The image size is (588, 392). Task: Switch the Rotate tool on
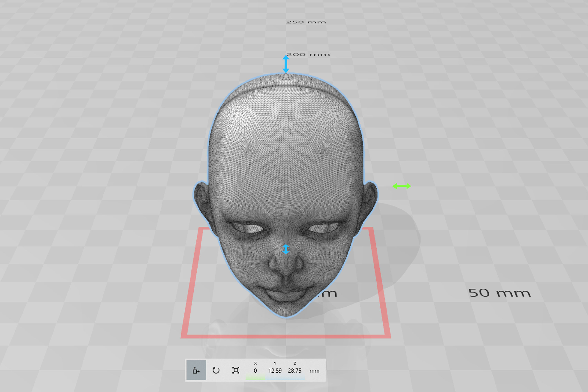(216, 371)
